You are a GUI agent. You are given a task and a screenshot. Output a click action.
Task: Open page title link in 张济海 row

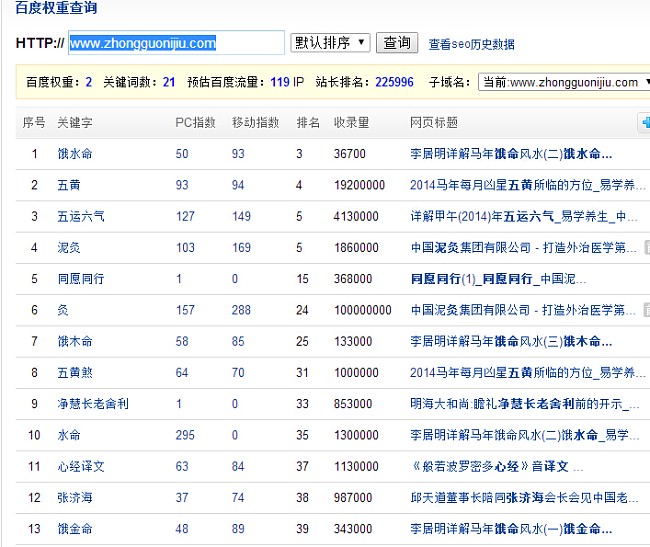[524, 497]
